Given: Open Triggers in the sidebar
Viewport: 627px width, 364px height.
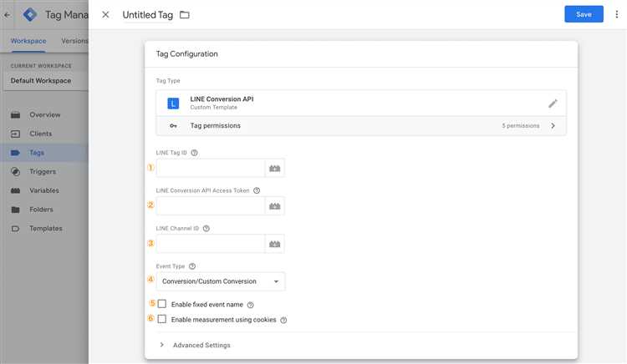Looking at the screenshot, I should coord(43,172).
